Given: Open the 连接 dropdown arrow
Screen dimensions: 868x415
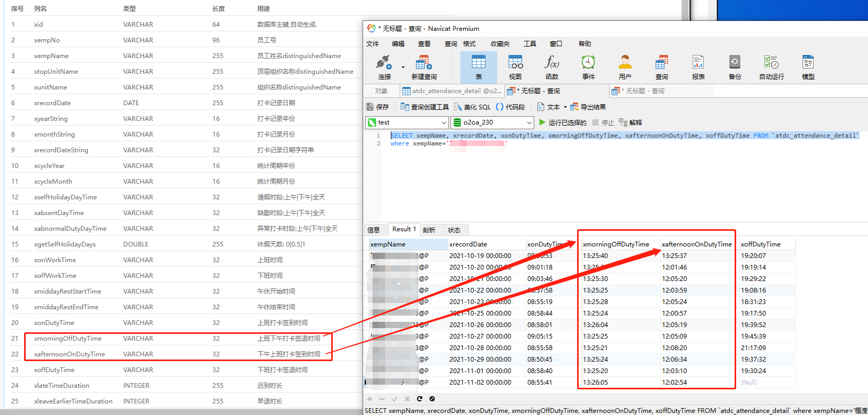Looking at the screenshot, I should [x=403, y=68].
